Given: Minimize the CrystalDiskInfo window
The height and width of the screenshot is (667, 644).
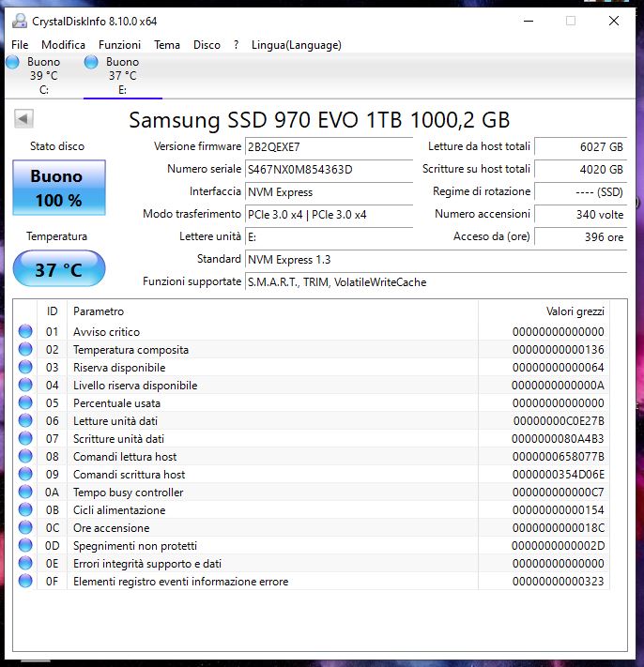Looking at the screenshot, I should pos(529,21).
